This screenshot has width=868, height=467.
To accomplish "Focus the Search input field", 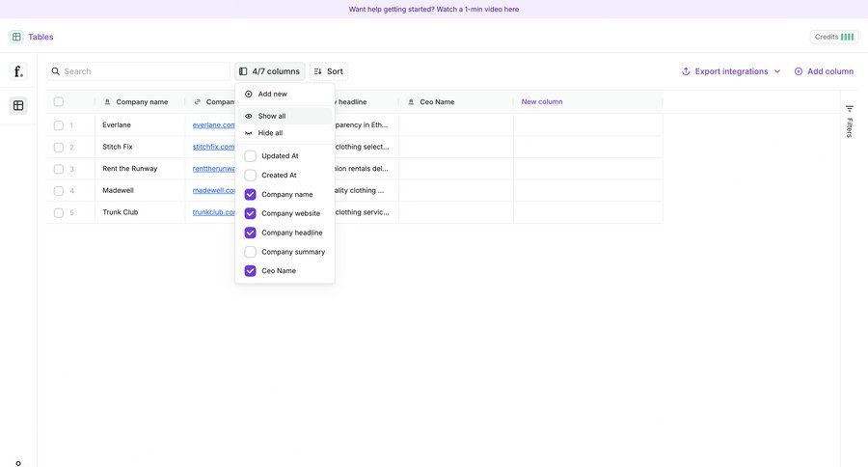I will point(138,70).
